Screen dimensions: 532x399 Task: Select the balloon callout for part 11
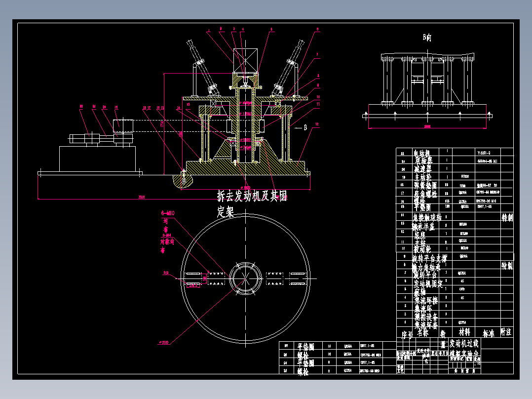tap(318, 104)
